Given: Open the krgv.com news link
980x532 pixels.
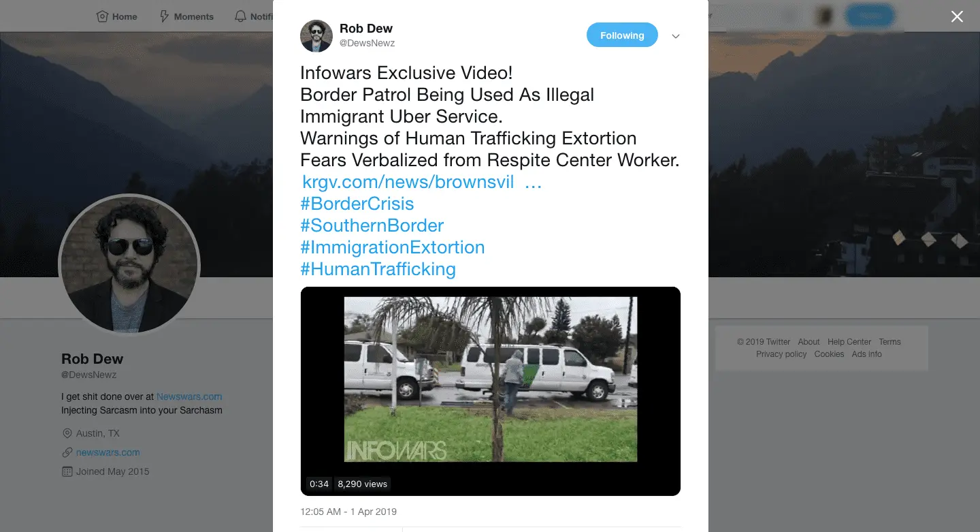Looking at the screenshot, I should [422, 182].
